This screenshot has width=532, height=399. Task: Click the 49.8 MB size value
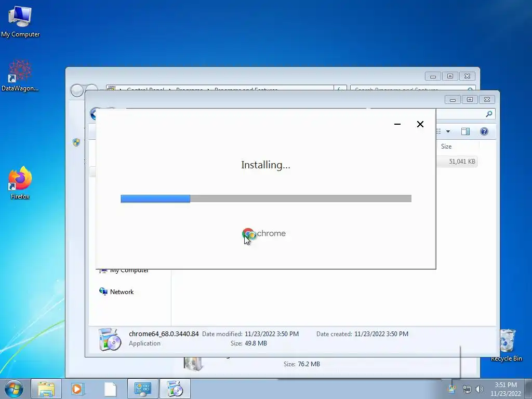(x=256, y=343)
